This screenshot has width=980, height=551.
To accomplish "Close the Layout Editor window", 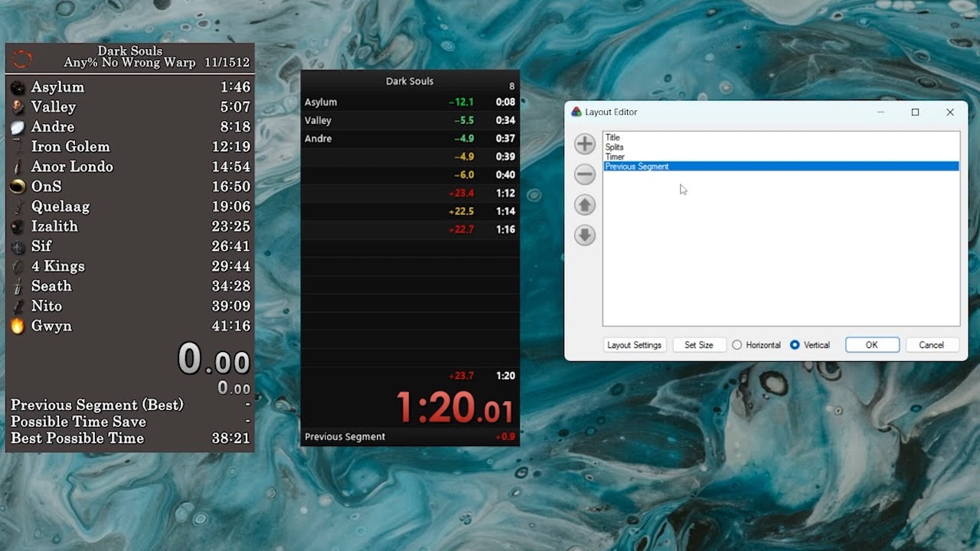I will point(950,112).
